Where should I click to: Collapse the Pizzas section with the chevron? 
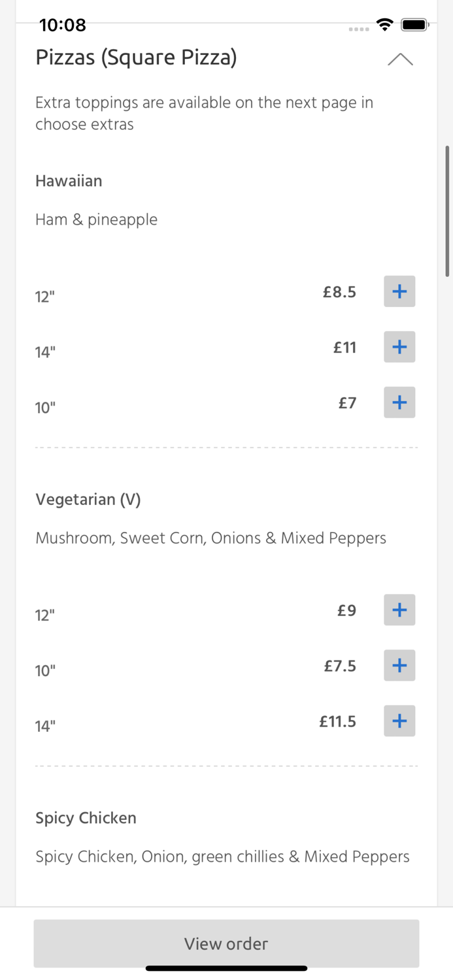[x=400, y=59]
